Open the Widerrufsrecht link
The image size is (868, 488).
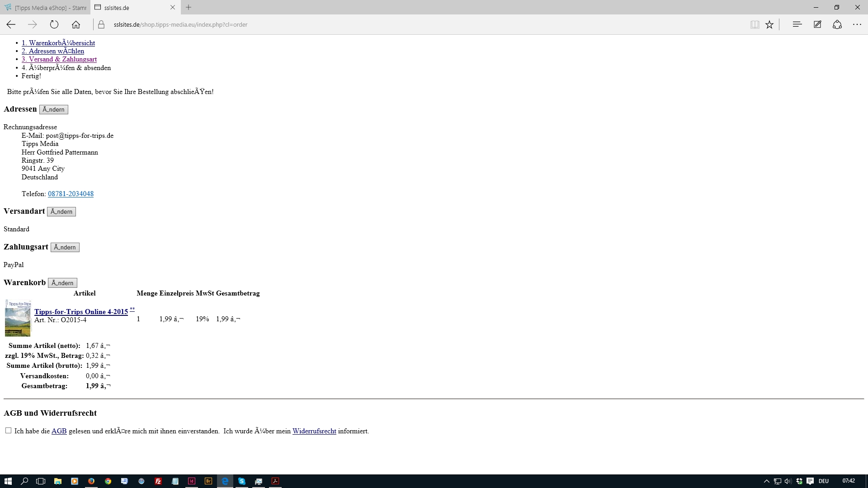[x=314, y=431]
